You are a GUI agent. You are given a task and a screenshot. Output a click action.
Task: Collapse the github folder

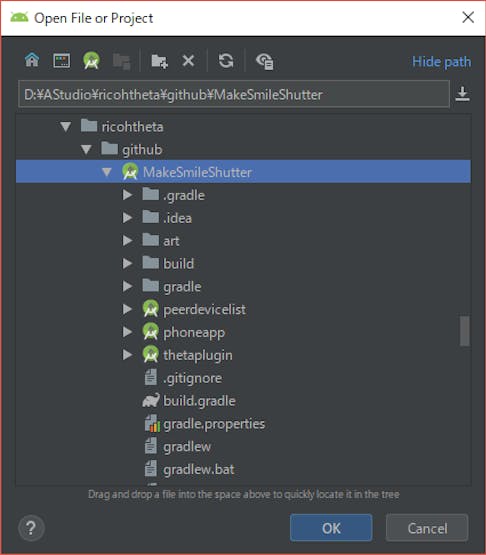click(x=86, y=149)
